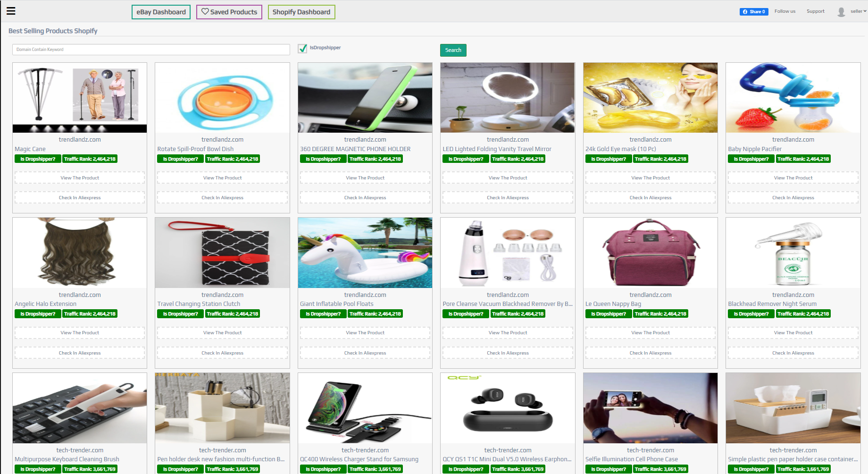
Task: Toggle the IsDropshipper checkbox
Action: (302, 48)
